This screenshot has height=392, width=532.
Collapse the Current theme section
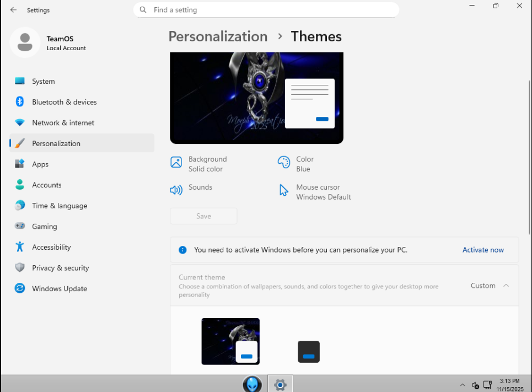pos(506,286)
